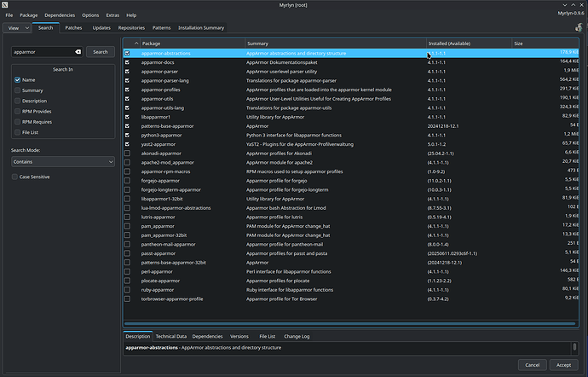This screenshot has height=377, width=588.
Task: Enable the Summary search checkbox
Action: click(18, 90)
